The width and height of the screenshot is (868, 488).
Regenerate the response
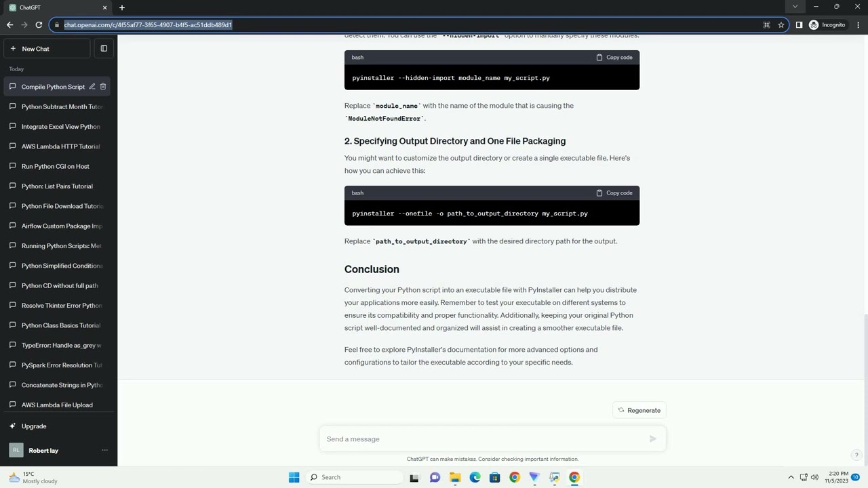coord(639,410)
